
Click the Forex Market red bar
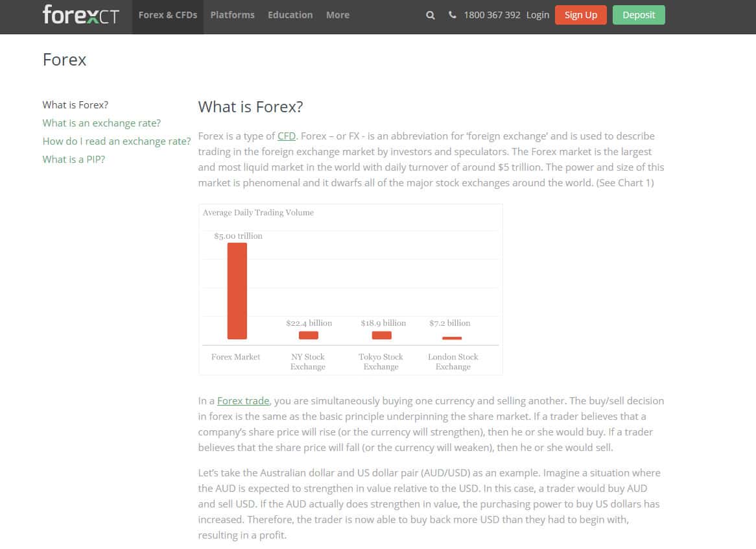click(x=237, y=291)
